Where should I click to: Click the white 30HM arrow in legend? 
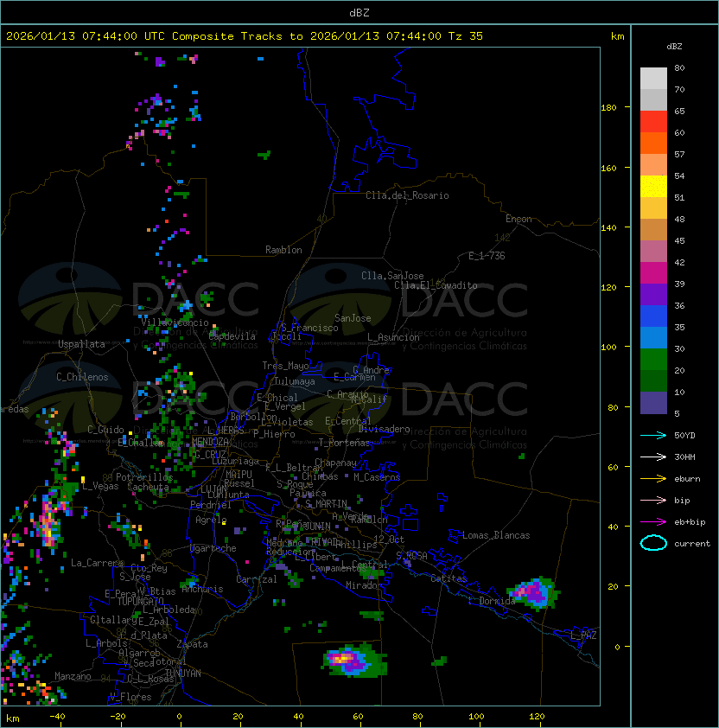click(x=653, y=457)
